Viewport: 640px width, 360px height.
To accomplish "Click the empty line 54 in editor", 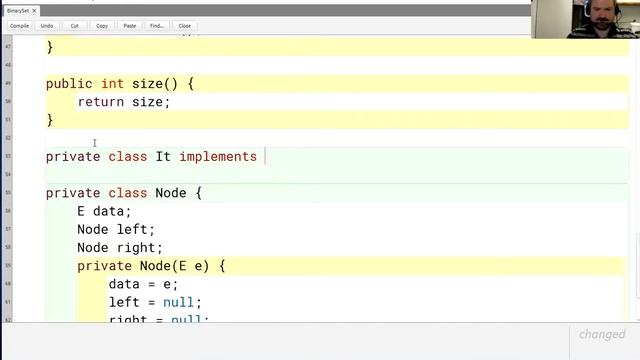I will [x=337, y=175].
